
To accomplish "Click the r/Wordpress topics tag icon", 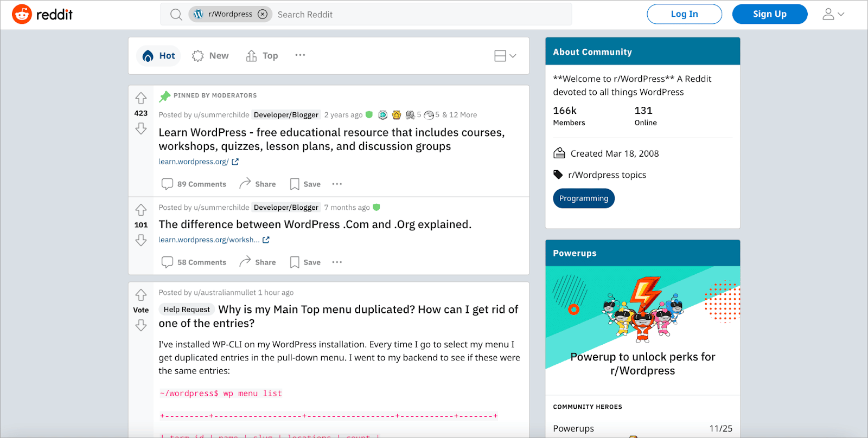I will pos(558,175).
